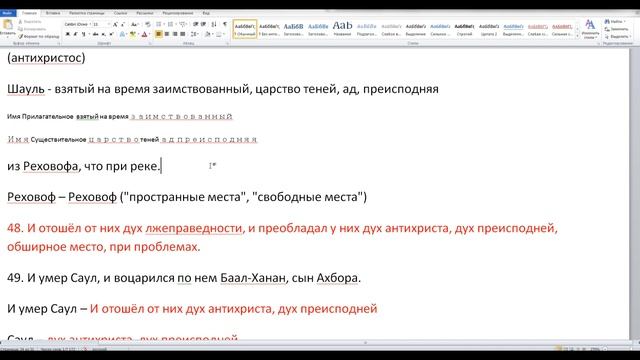Click the Bullets list icon
This screenshot has height=360, width=640.
[x=160, y=24]
